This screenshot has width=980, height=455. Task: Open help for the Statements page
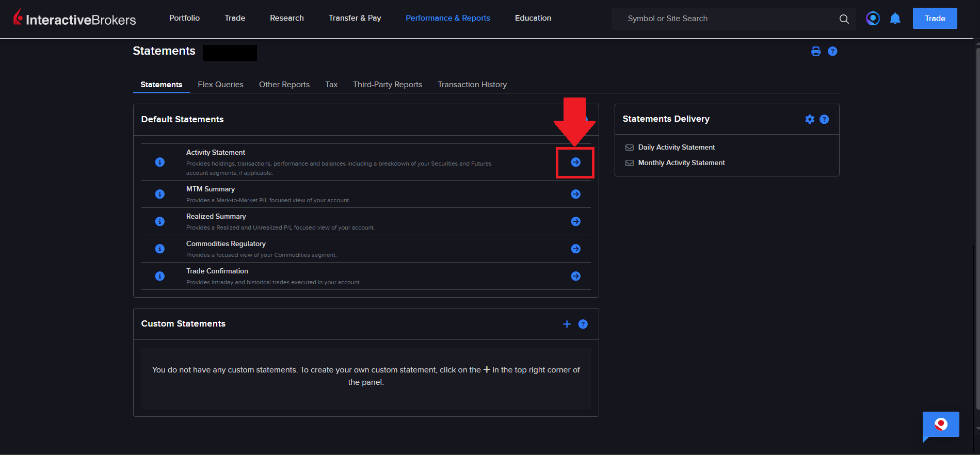(x=832, y=51)
